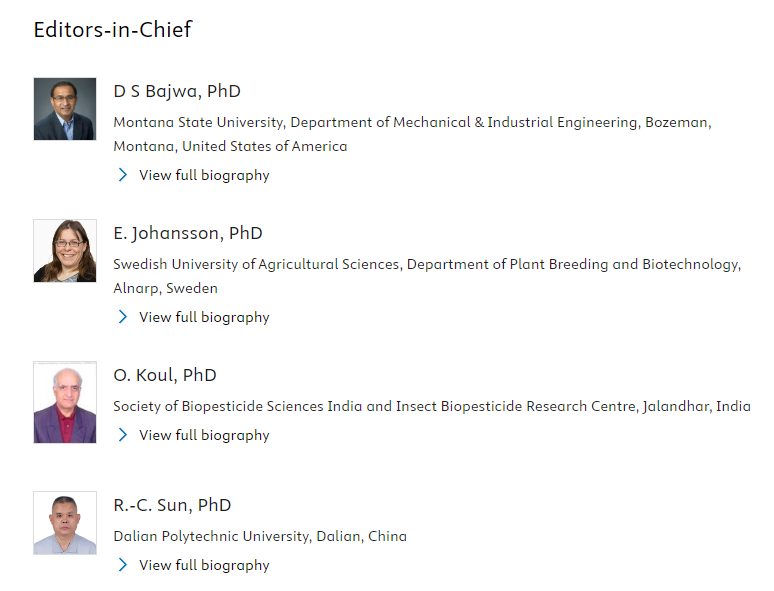Click the chevron icon beside D S Bajwa's biography link
The height and width of the screenshot is (591, 774).
122,175
